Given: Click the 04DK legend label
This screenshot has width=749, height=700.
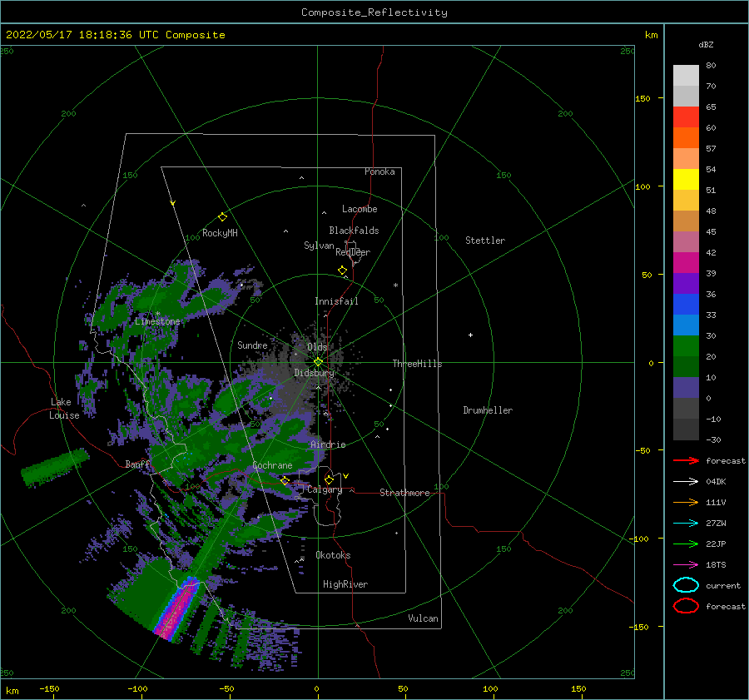Looking at the screenshot, I should pyautogui.click(x=716, y=482).
